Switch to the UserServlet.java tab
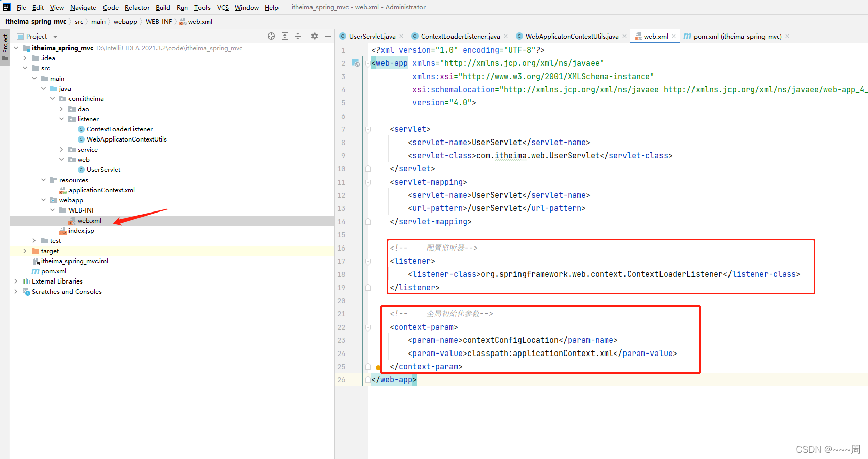 (372, 36)
